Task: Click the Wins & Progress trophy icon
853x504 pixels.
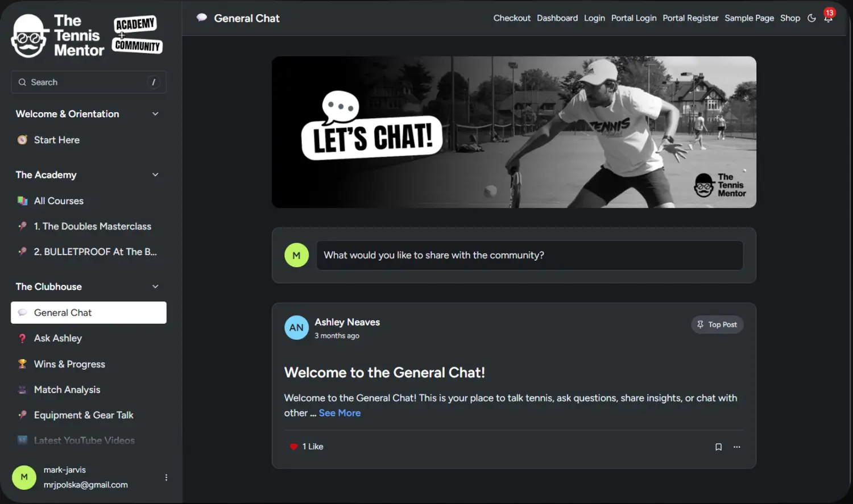Action: point(22,364)
